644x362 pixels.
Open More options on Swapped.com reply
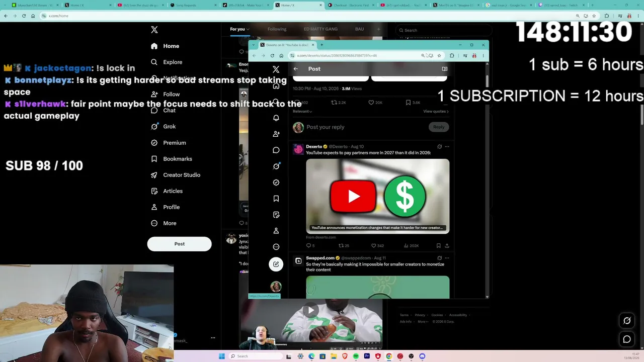tap(447, 258)
